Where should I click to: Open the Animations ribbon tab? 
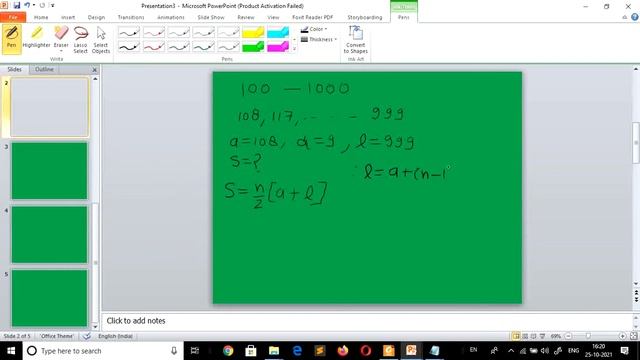171,17
